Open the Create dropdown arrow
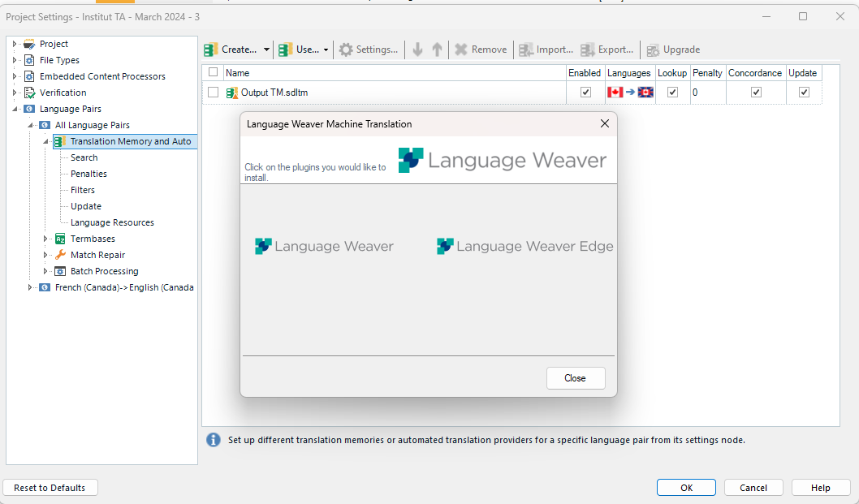 (266, 50)
